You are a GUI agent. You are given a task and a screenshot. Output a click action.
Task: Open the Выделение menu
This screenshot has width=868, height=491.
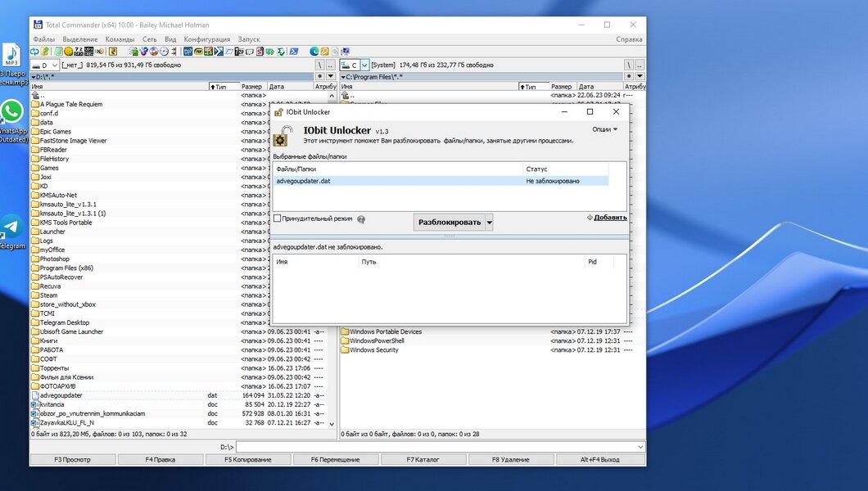80,39
